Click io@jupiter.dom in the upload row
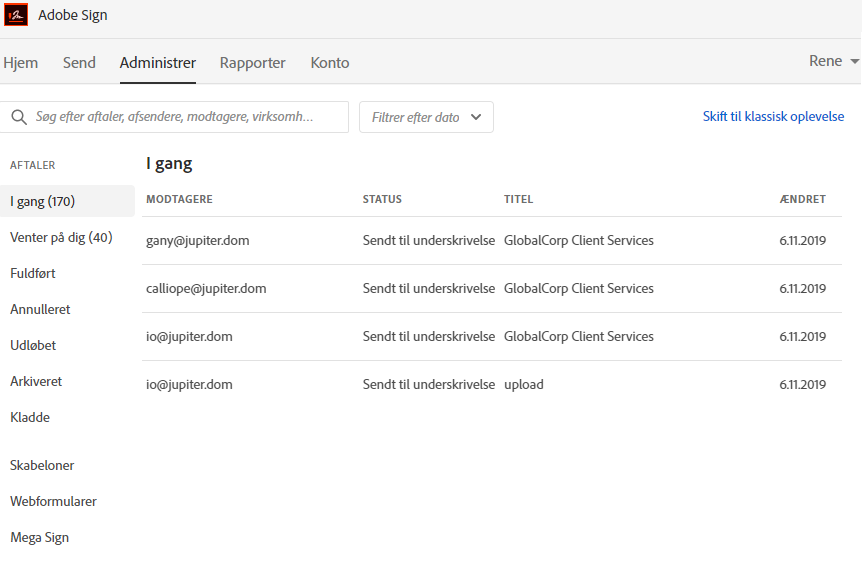 click(189, 384)
